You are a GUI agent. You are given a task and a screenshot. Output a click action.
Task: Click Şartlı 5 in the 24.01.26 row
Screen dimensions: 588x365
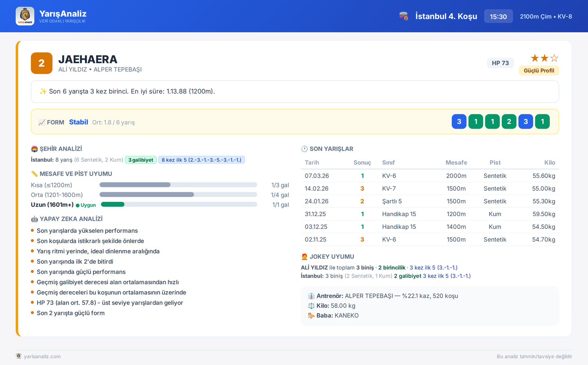(392, 201)
